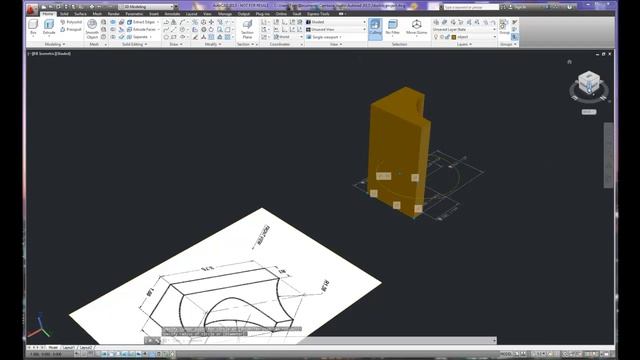Toggle the Culling selection button
Image resolution: width=640 pixels, height=360 pixels.
375,28
